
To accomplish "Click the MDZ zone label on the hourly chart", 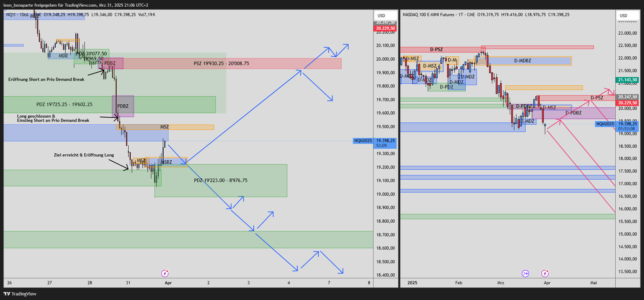I will [x=63, y=56].
